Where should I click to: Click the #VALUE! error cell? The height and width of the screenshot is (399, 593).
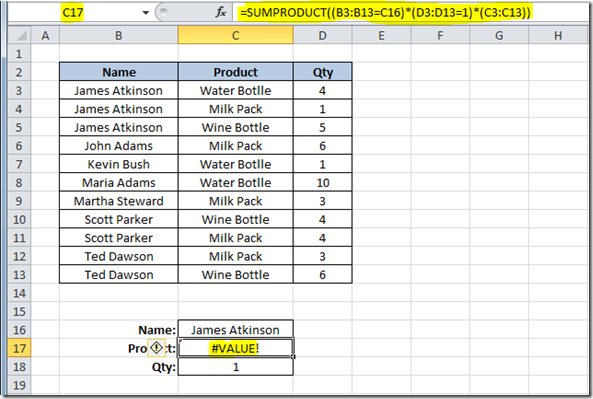click(x=236, y=348)
